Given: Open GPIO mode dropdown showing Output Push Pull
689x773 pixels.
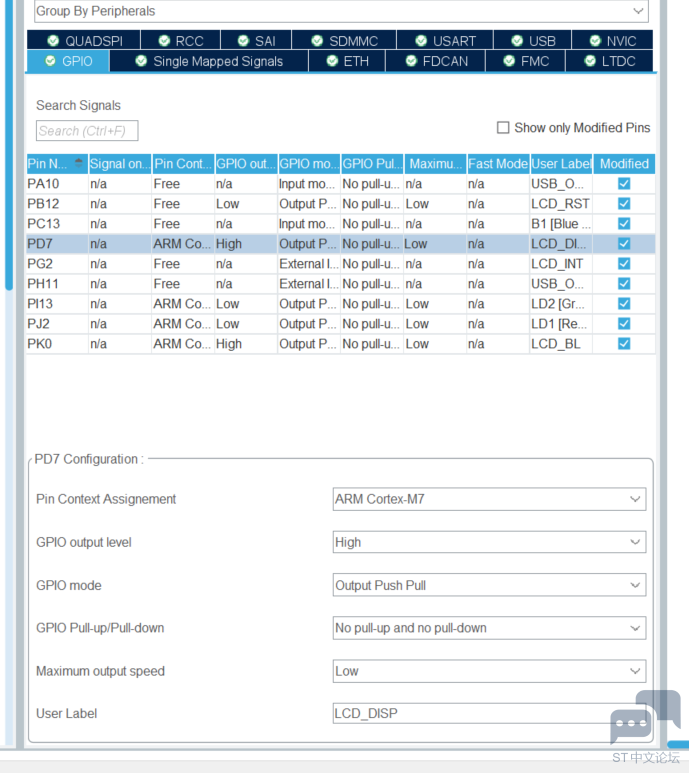Looking at the screenshot, I should coord(489,585).
